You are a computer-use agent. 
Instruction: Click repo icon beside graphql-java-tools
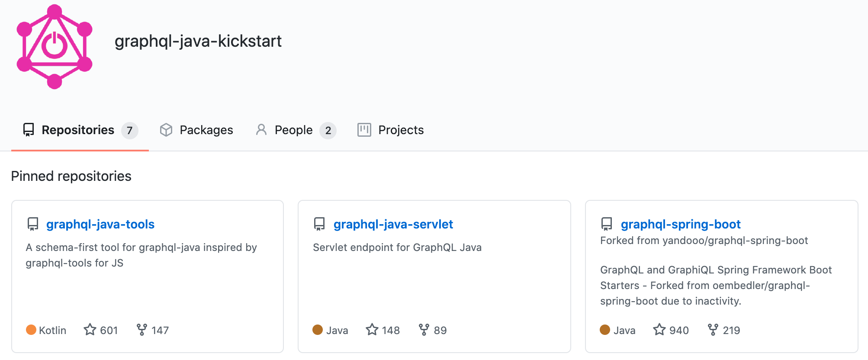(x=33, y=224)
